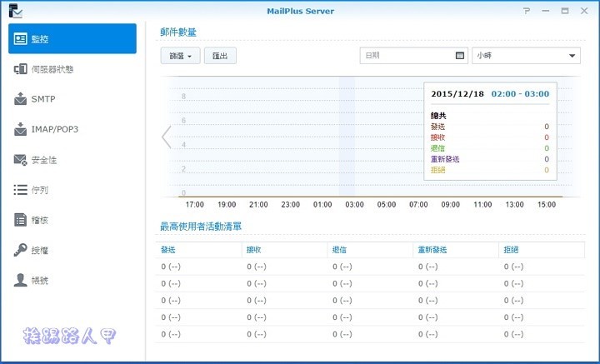This screenshot has height=364, width=600.
Task: Click the 匯出 export button
Action: click(222, 56)
